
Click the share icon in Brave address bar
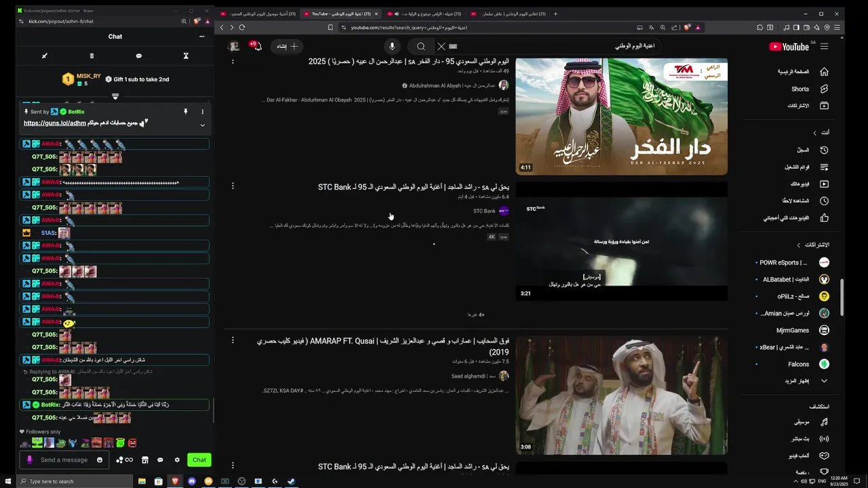tap(674, 27)
